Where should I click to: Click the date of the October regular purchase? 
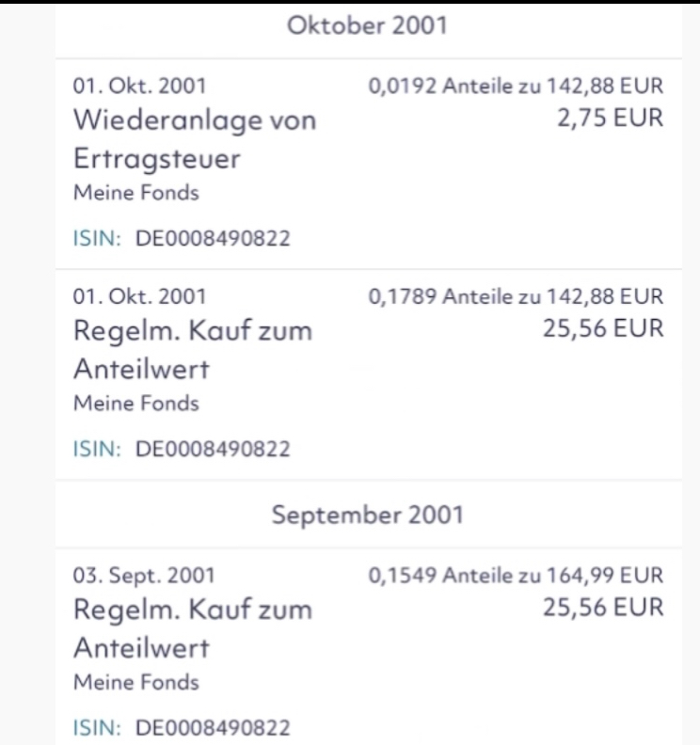pyautogui.click(x=139, y=298)
